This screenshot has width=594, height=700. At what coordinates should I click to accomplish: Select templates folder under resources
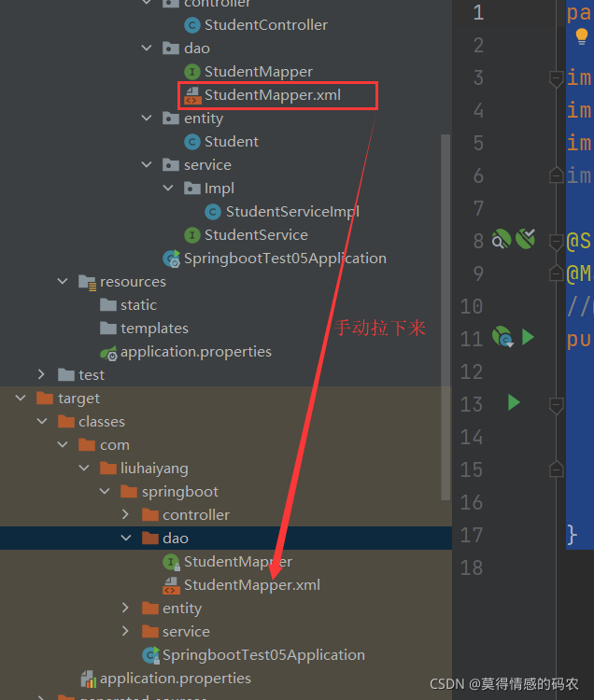[154, 329]
